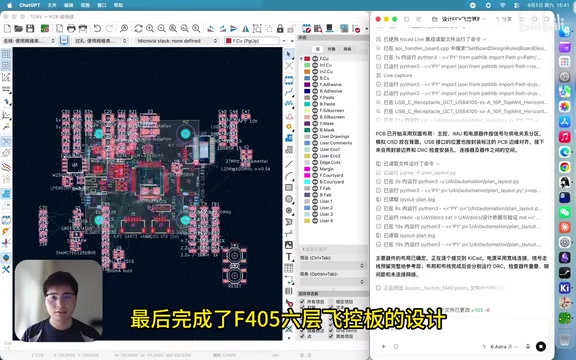The image size is (576, 360).
Task: Zoom in on the PCB canvas
Action: click(150, 28)
